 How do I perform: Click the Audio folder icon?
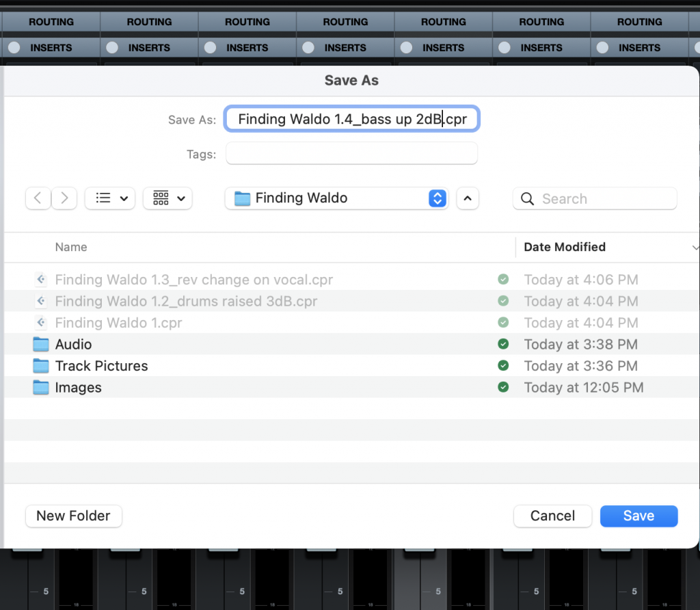coord(41,344)
